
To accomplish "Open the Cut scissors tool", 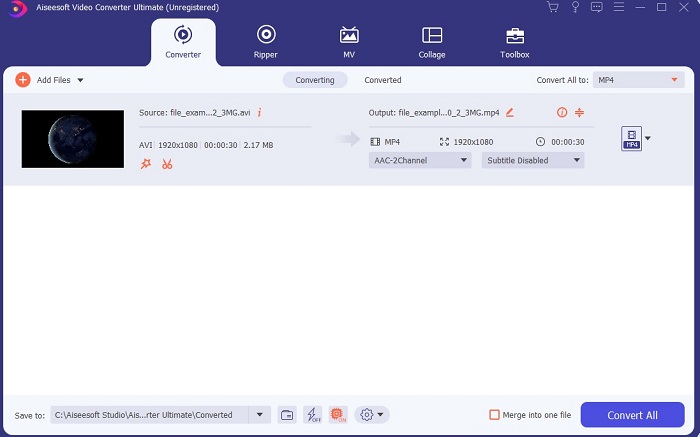I will click(167, 164).
